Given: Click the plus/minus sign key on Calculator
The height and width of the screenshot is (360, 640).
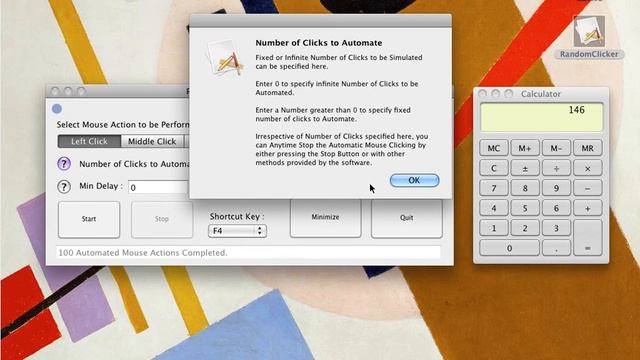Looking at the screenshot, I should 525,168.
